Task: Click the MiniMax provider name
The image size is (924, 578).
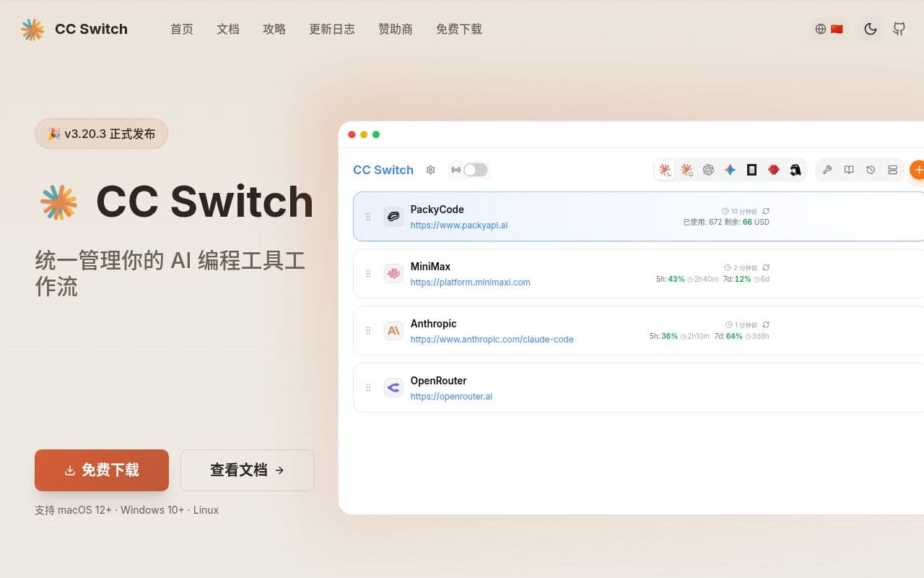Action: tap(431, 267)
